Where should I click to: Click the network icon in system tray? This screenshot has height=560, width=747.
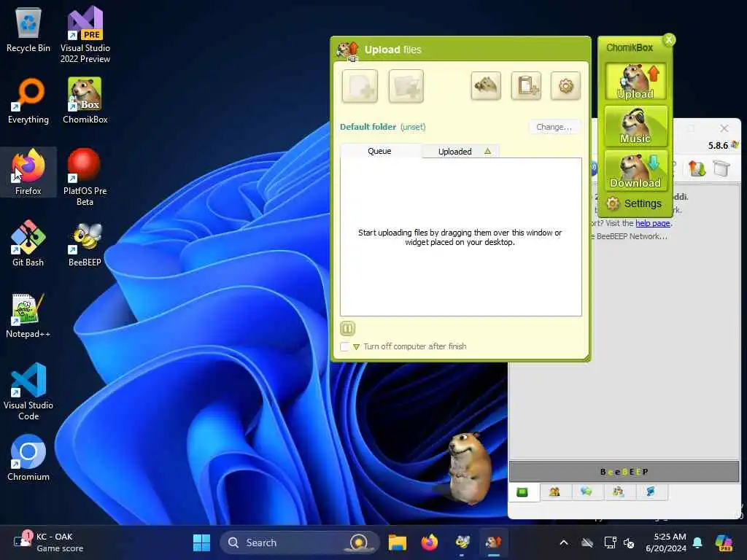pos(610,542)
